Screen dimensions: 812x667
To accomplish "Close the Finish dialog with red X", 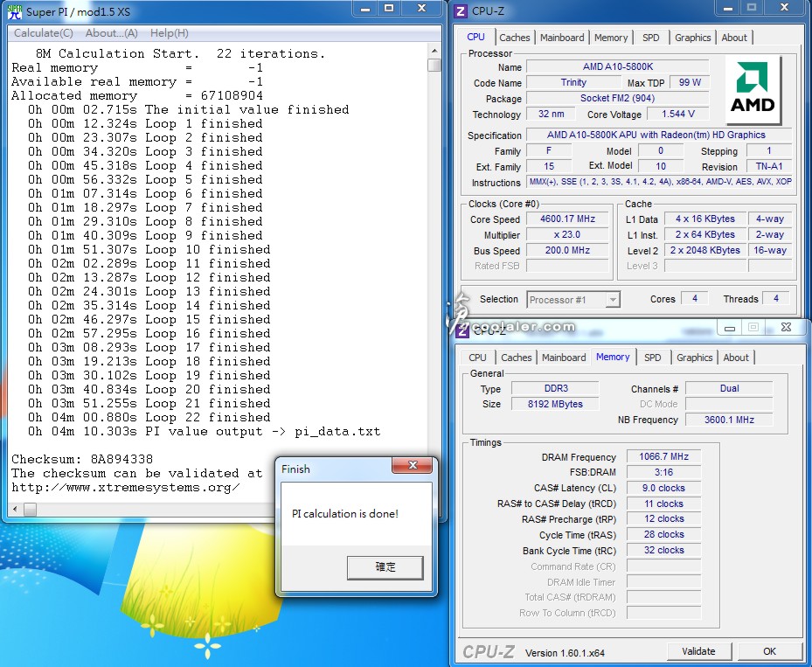I will [x=413, y=465].
